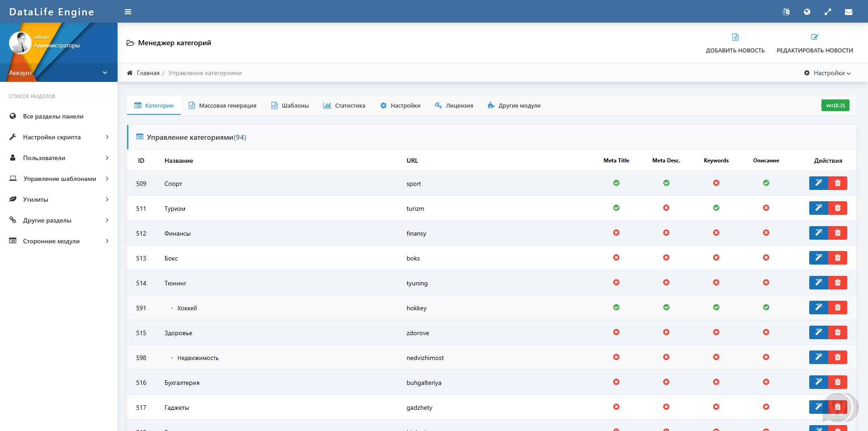Toggle Keywords status for Туризм row
The width and height of the screenshot is (868, 431).
click(x=716, y=208)
